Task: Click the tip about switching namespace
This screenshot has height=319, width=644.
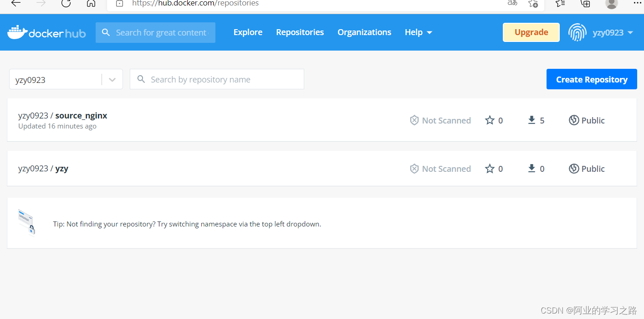Action: click(187, 224)
